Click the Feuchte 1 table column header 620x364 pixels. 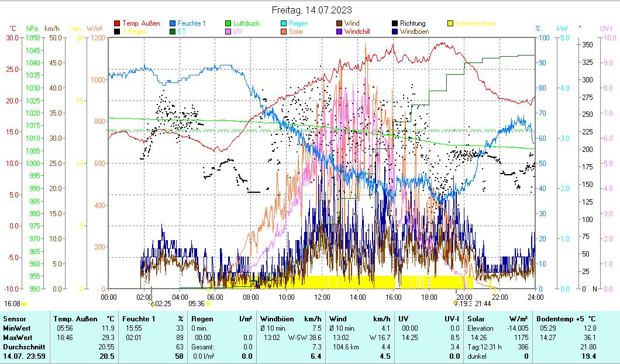point(139,319)
